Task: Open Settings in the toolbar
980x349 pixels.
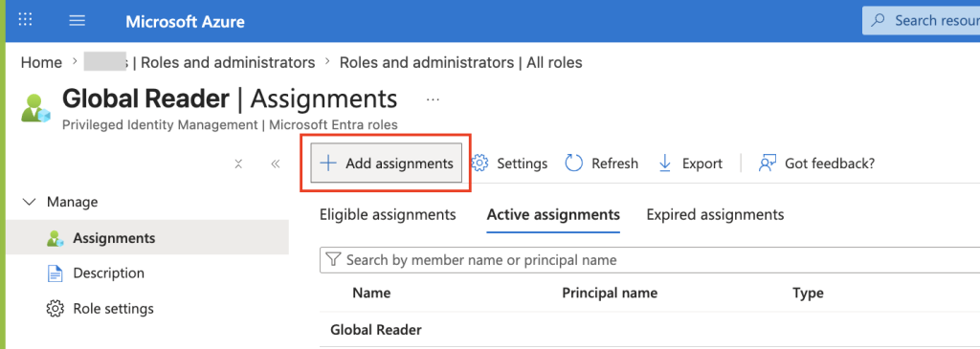Action: click(x=509, y=164)
